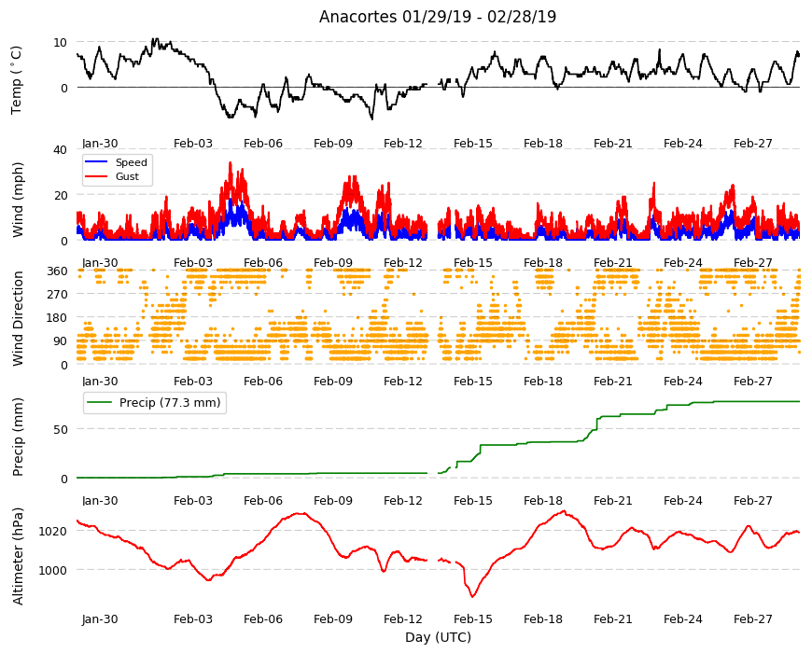Click the 40 tick on wind speed axis
This screenshot has height=653, width=812.
(60, 150)
